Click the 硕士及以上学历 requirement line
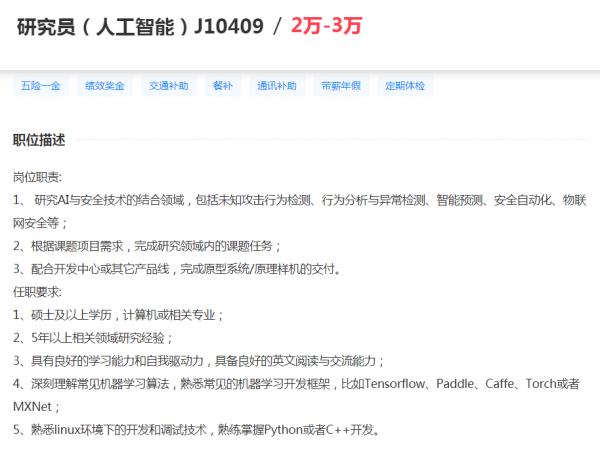 [118, 315]
